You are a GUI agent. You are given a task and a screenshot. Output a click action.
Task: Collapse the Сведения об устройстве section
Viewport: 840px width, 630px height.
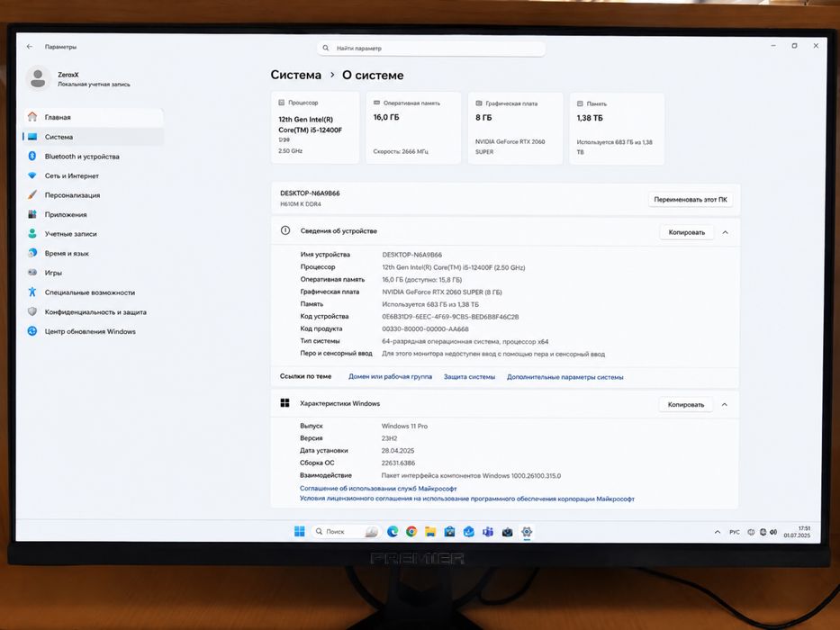(x=725, y=232)
